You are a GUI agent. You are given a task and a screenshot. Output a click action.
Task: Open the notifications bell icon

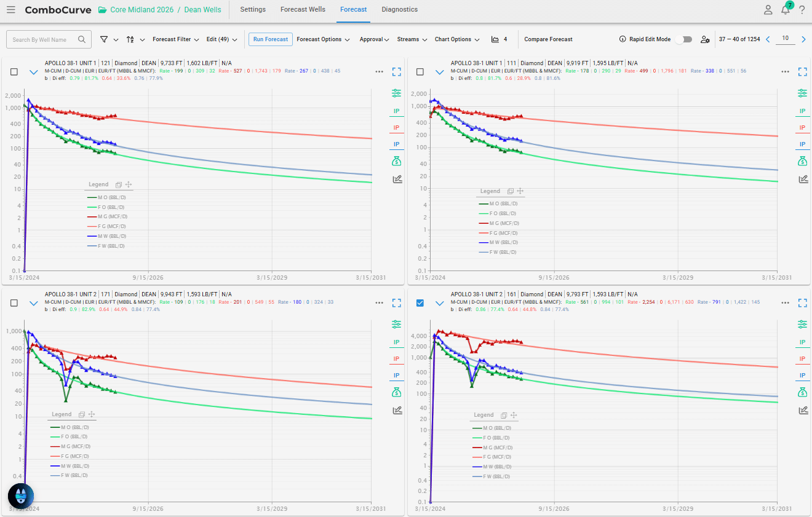coord(786,10)
